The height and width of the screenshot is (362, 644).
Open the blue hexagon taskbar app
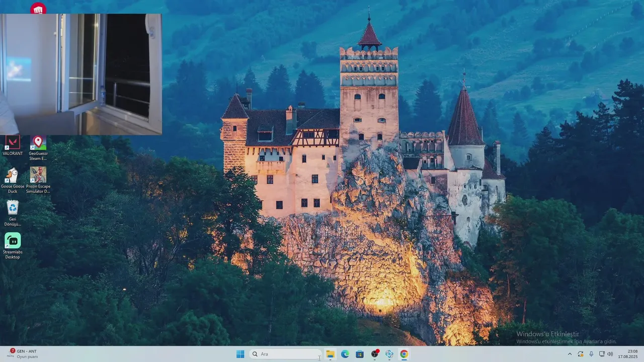[389, 354]
